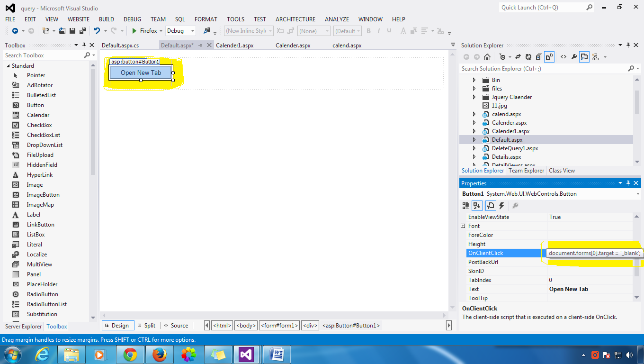This screenshot has width=644, height=364.
Task: Click Sync with Active Document arrows icon
Action: 518,57
